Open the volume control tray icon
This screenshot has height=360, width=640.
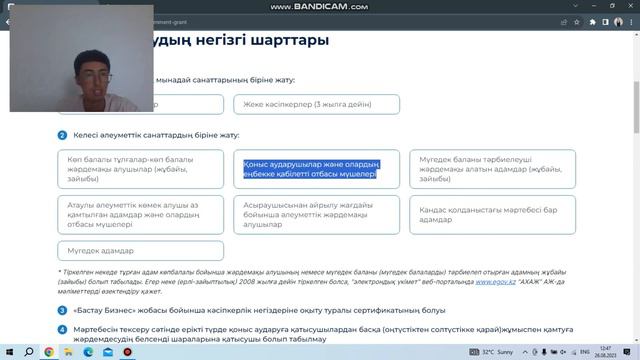[x=563, y=352]
